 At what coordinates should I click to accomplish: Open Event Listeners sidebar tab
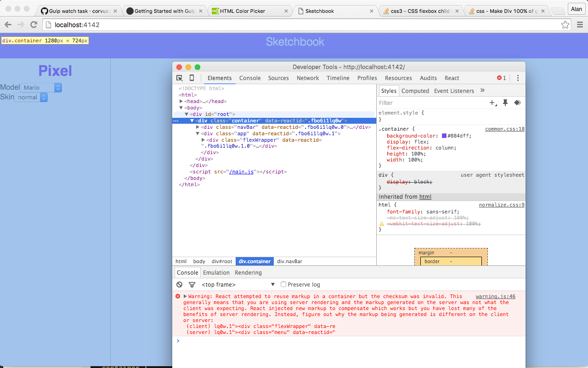coord(454,91)
